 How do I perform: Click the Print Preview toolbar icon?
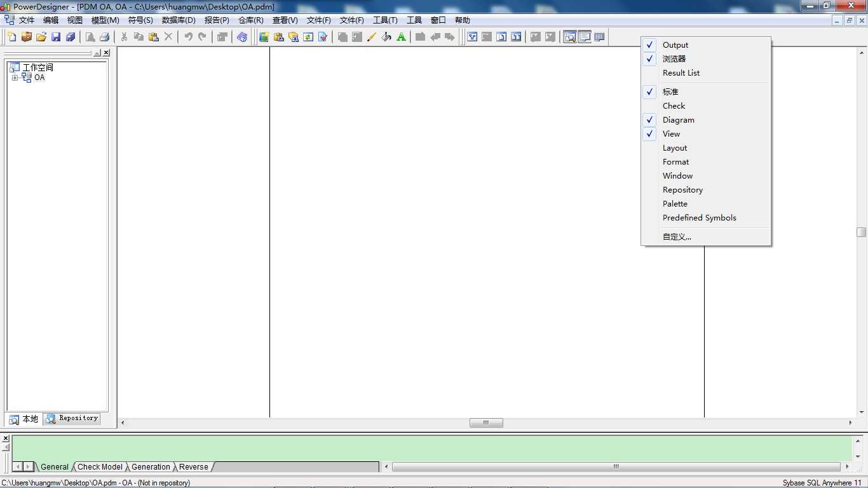click(90, 37)
